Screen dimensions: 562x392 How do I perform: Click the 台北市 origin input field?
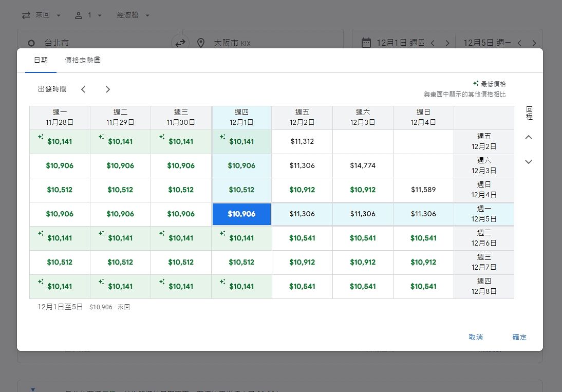[x=98, y=43]
